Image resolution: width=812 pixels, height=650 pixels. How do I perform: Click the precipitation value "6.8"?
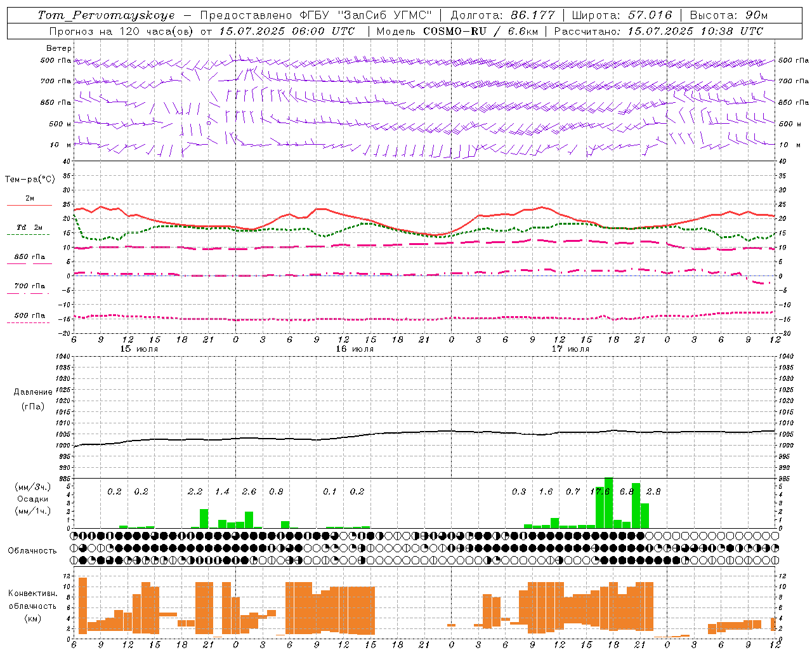pos(627,491)
